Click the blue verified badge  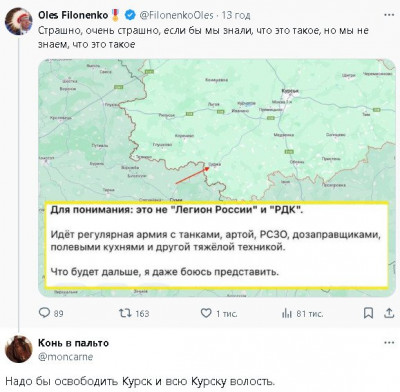click(x=130, y=15)
